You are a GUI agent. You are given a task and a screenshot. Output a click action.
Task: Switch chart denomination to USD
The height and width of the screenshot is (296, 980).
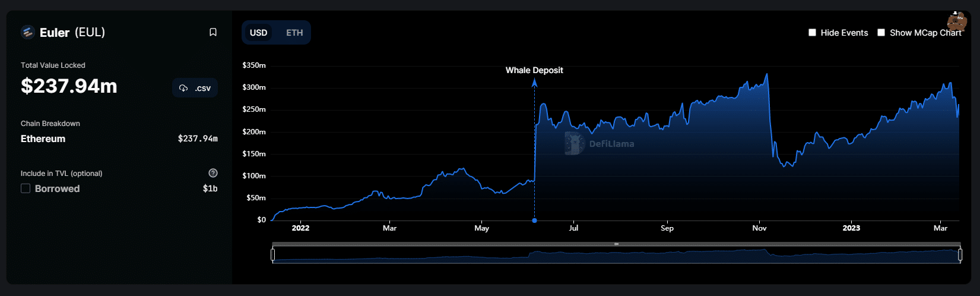[258, 33]
